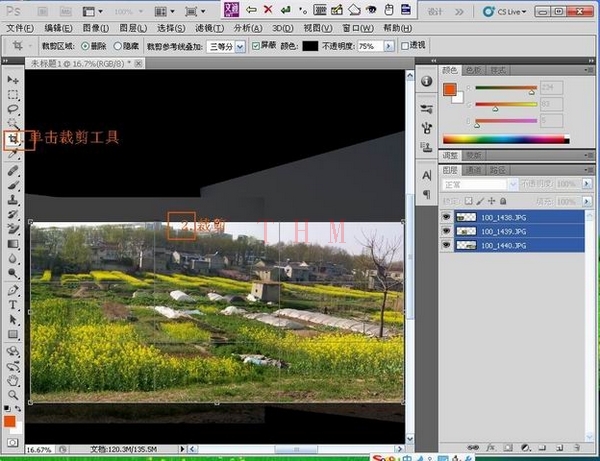Hide the 100_1440.JPG layer
Screen dimensions: 600x461
[x=446, y=245]
